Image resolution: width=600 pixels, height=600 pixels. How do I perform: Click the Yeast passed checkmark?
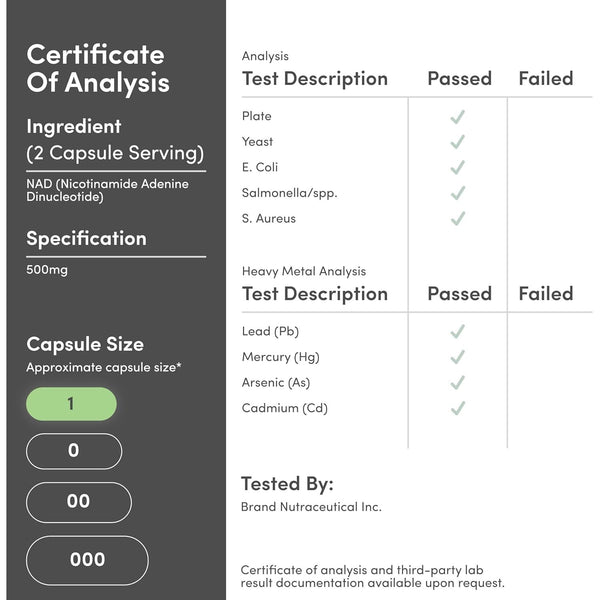point(458,142)
